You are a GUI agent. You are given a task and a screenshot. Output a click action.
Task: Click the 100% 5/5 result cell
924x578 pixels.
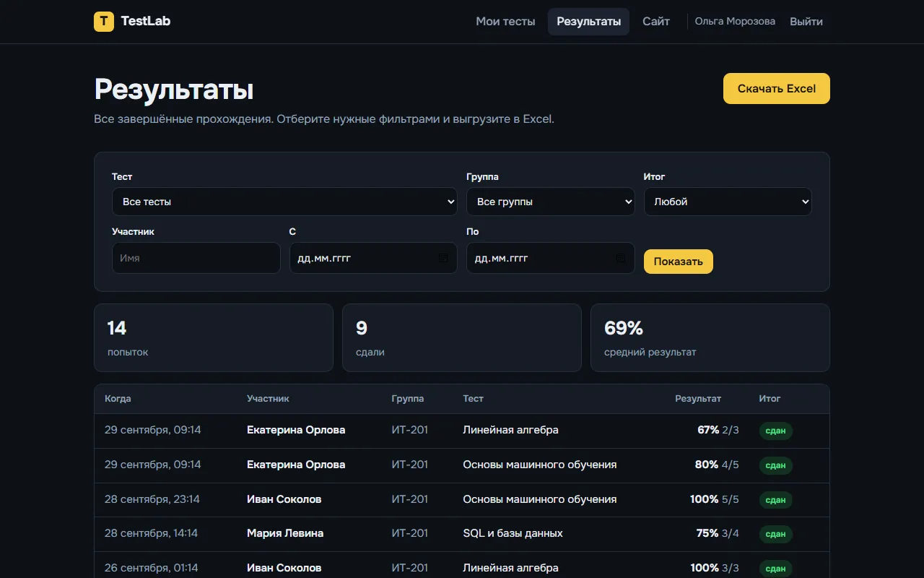click(x=715, y=499)
